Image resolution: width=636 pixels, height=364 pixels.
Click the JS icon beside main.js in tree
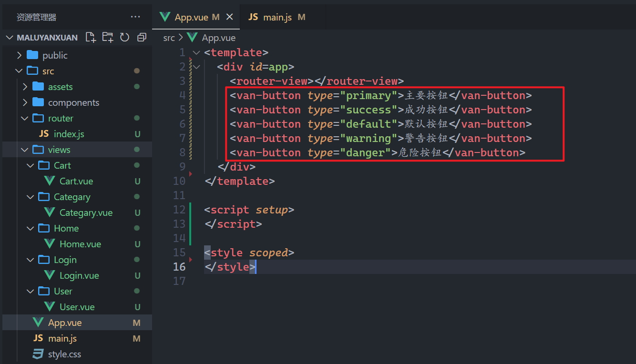38,338
